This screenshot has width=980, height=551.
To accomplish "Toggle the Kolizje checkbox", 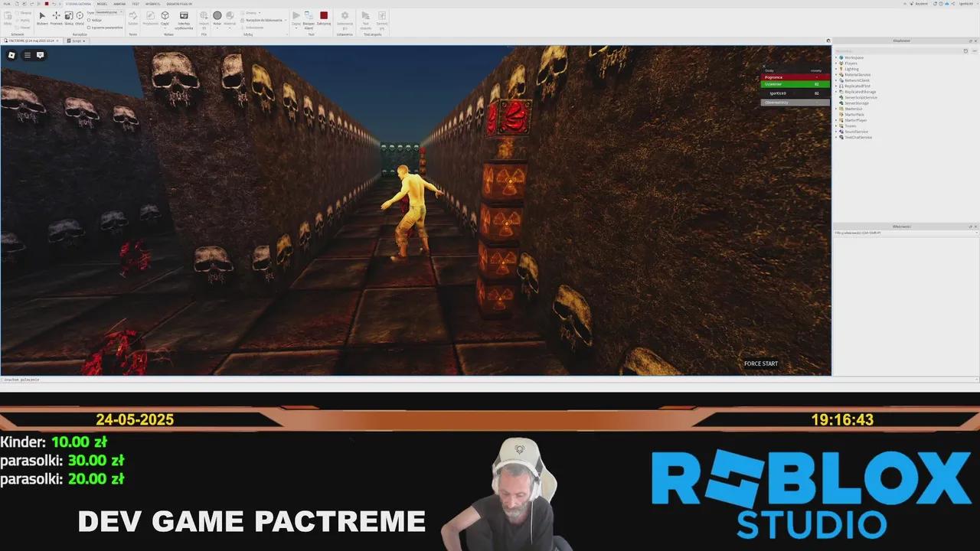I will [x=89, y=20].
